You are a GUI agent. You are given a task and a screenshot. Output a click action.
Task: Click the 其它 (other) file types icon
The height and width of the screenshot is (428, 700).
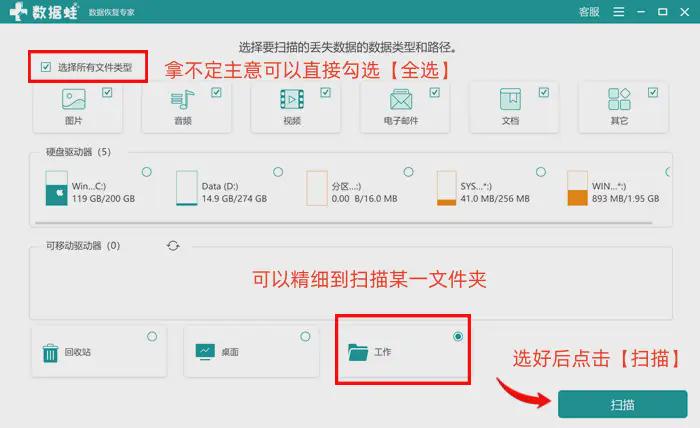coord(619,100)
